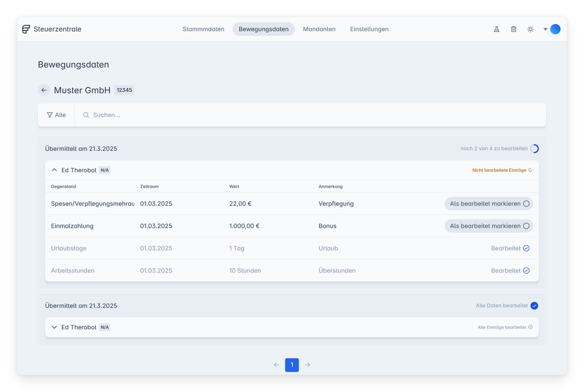Toggle the sun light-mode theme icon
Screen dimensions: 584x392
pyautogui.click(x=530, y=29)
